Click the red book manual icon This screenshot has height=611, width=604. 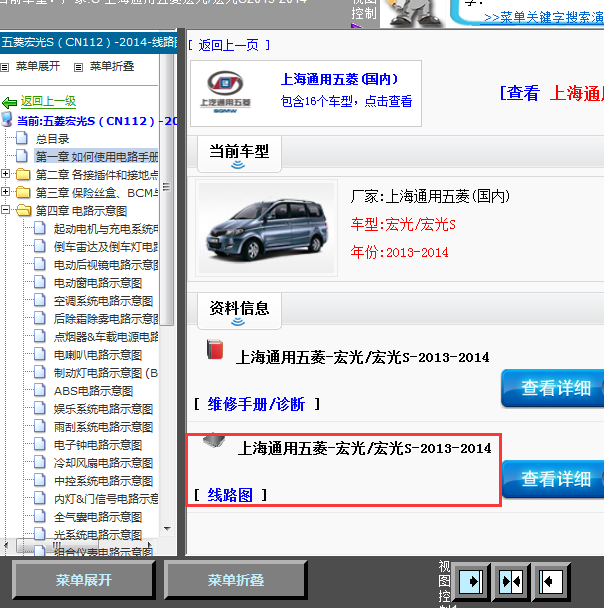tap(215, 349)
